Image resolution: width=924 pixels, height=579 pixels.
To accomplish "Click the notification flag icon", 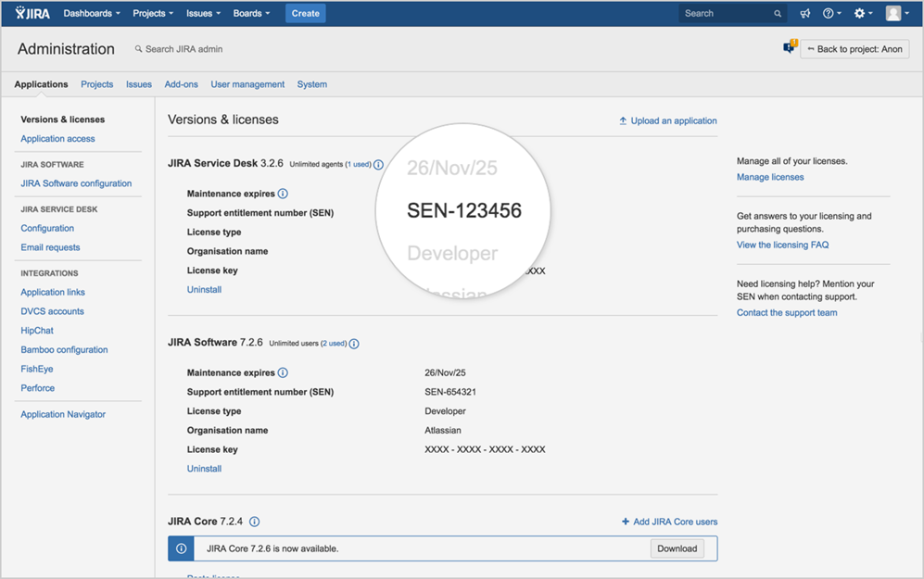I will point(790,48).
